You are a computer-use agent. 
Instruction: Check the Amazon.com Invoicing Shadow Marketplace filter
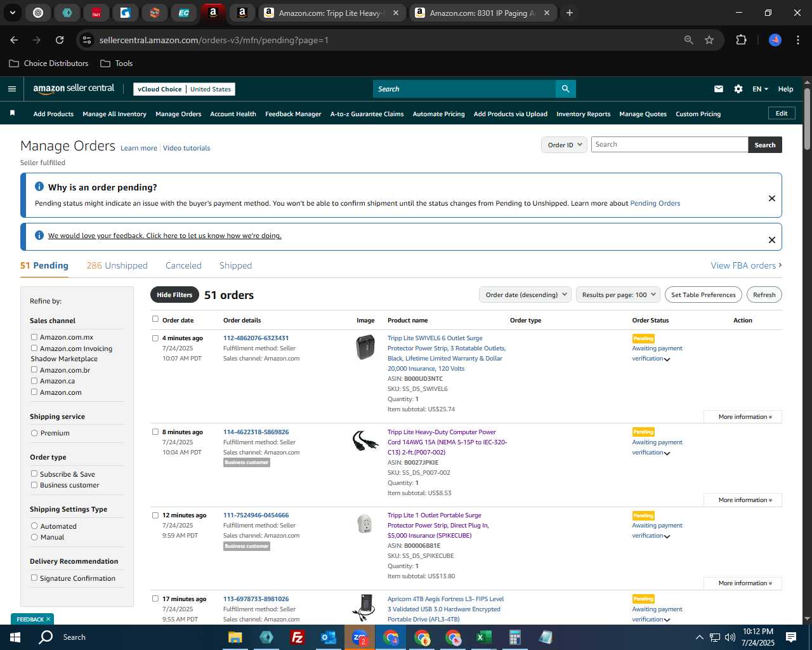pyautogui.click(x=34, y=348)
